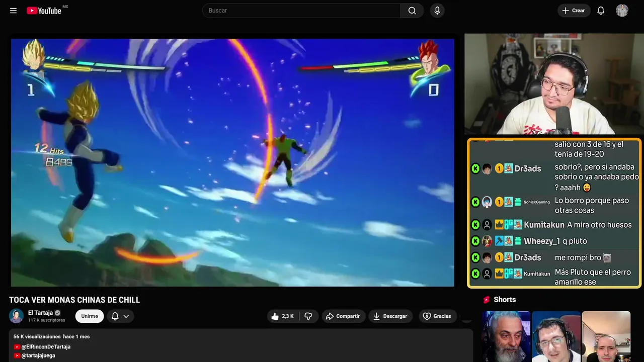Open the third Shorts thumbnail
This screenshot has height=362, width=644.
point(606,336)
